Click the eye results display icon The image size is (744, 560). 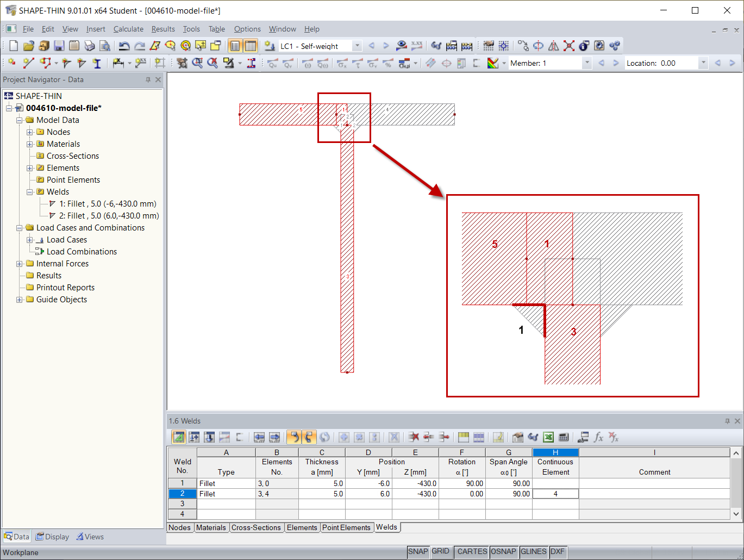[x=402, y=46]
